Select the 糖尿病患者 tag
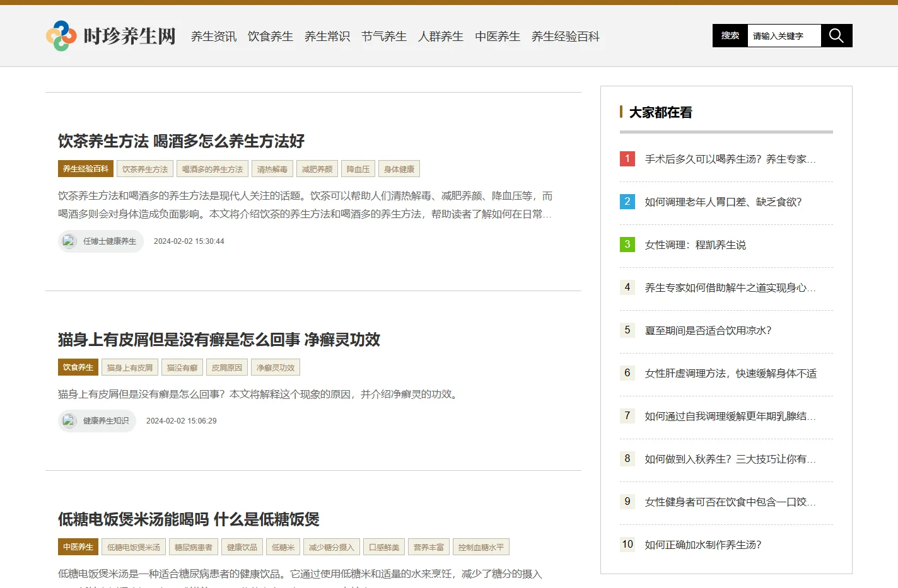The image size is (898, 588). (194, 547)
